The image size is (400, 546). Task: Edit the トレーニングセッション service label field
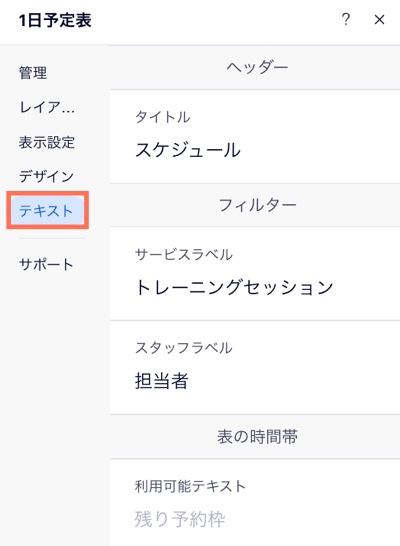point(255,288)
